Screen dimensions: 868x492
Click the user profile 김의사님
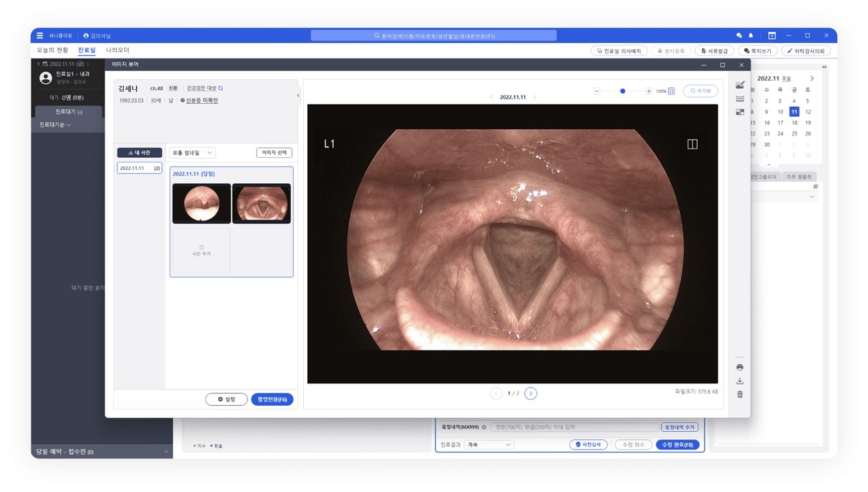(97, 36)
